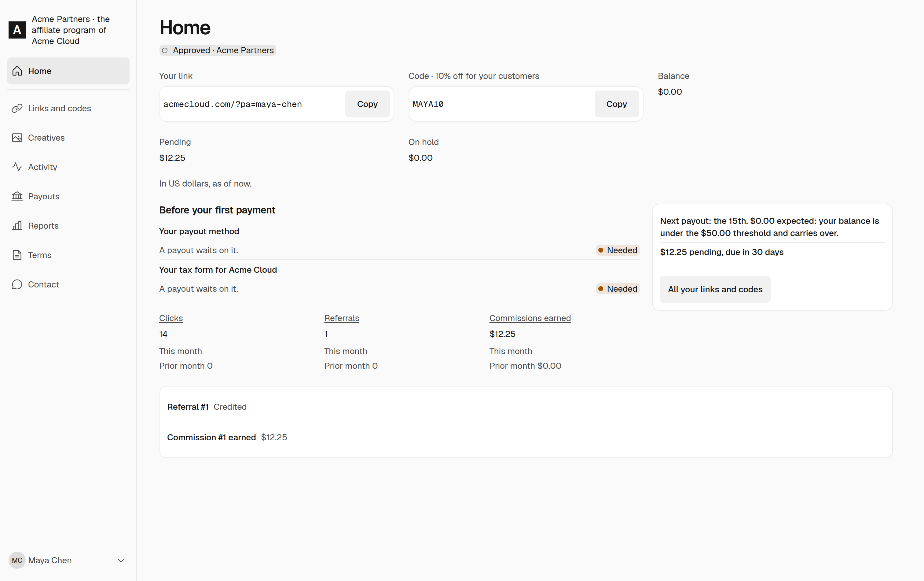Open the Reports page
924x581 pixels.
pos(68,226)
